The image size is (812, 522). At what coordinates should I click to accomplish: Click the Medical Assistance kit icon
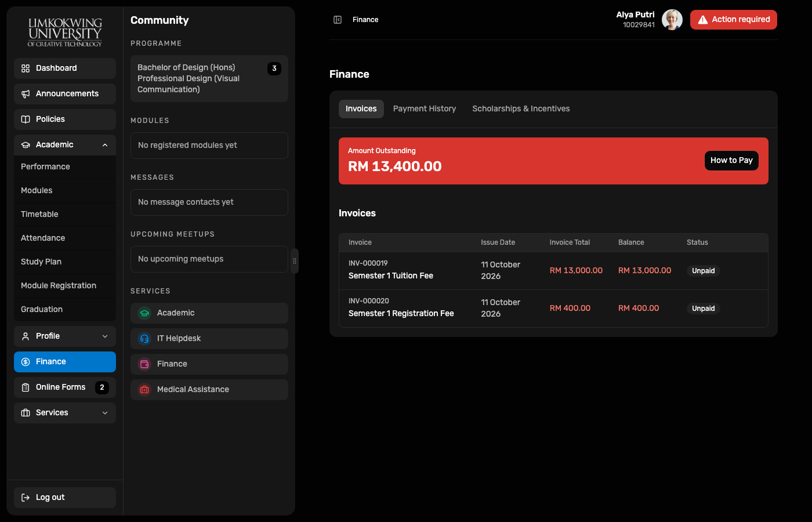(144, 390)
